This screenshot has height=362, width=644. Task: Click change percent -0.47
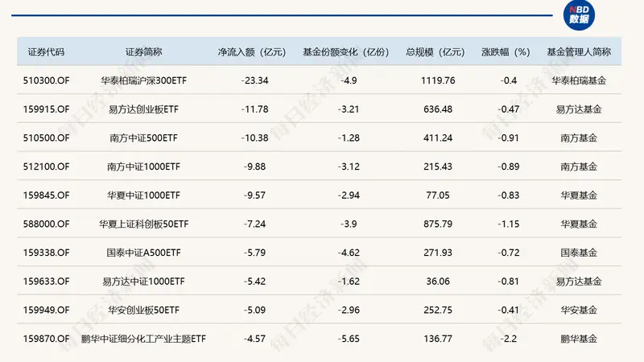click(x=509, y=109)
